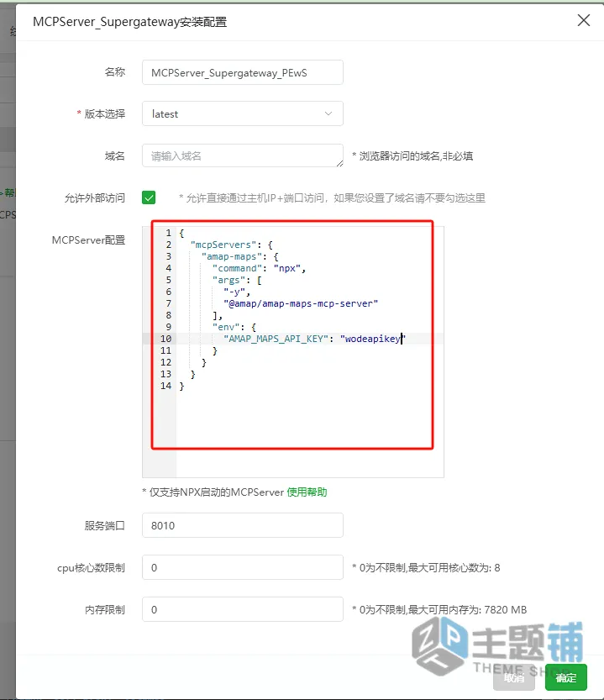
Task: Cancel with the gray 取消 button
Action: pos(514,677)
